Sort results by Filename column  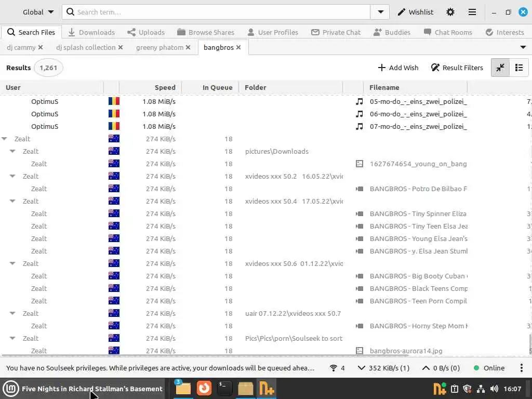tap(415, 87)
